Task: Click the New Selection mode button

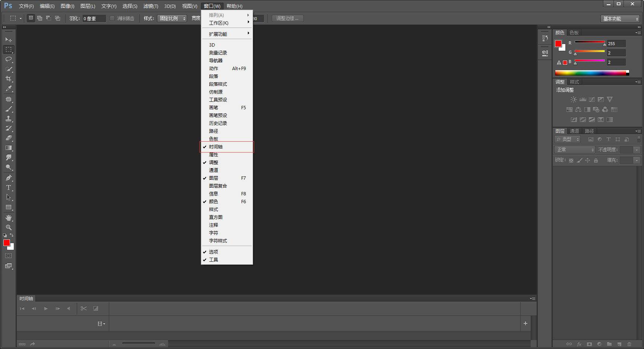Action: (x=31, y=18)
